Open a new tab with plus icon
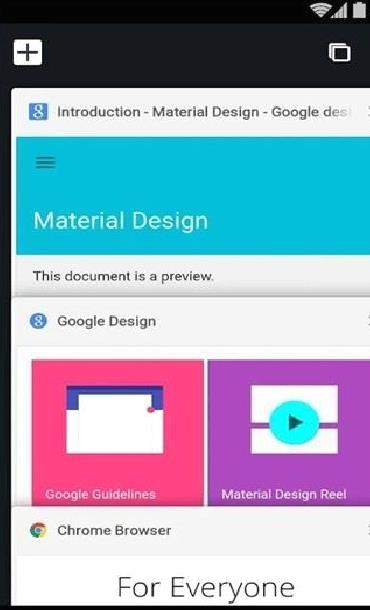The height and width of the screenshot is (610, 370). tap(28, 52)
